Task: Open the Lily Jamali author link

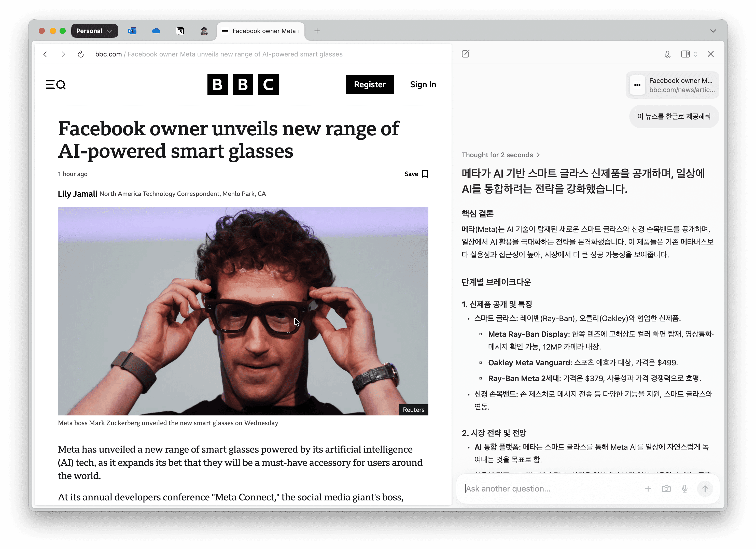Action: 78,194
